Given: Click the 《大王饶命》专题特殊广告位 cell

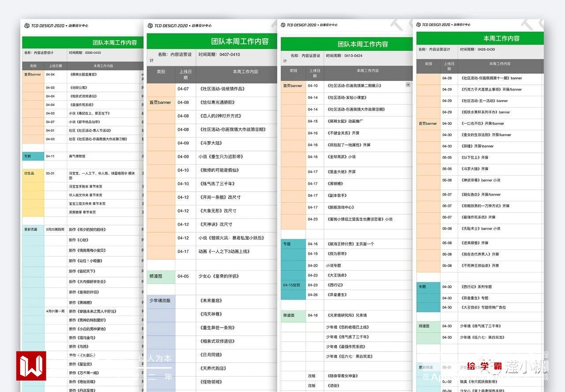Looking at the screenshot, I should tap(501, 308).
